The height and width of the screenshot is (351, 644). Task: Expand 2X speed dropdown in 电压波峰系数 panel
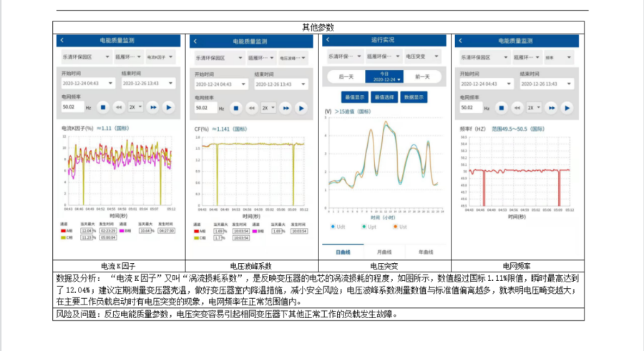pyautogui.click(x=268, y=108)
